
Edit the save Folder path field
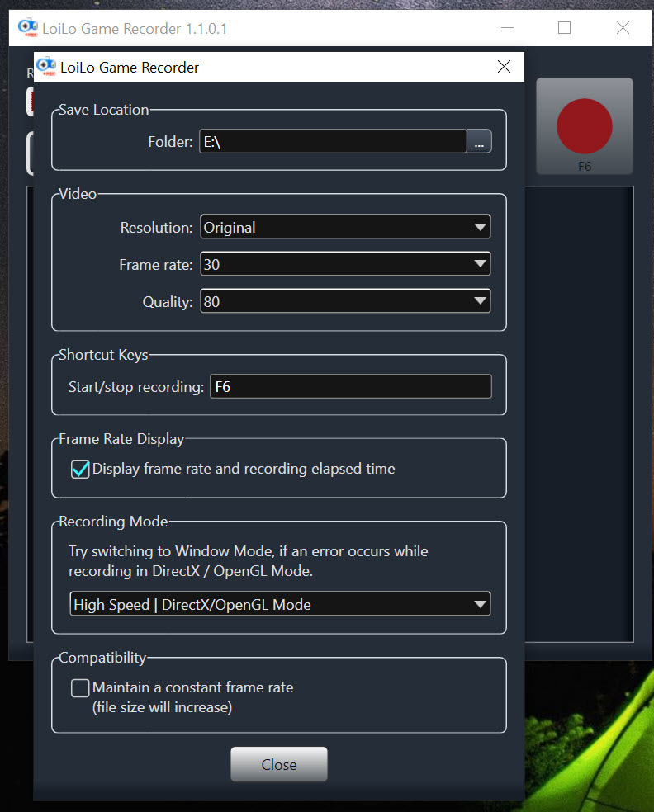pyautogui.click(x=333, y=141)
